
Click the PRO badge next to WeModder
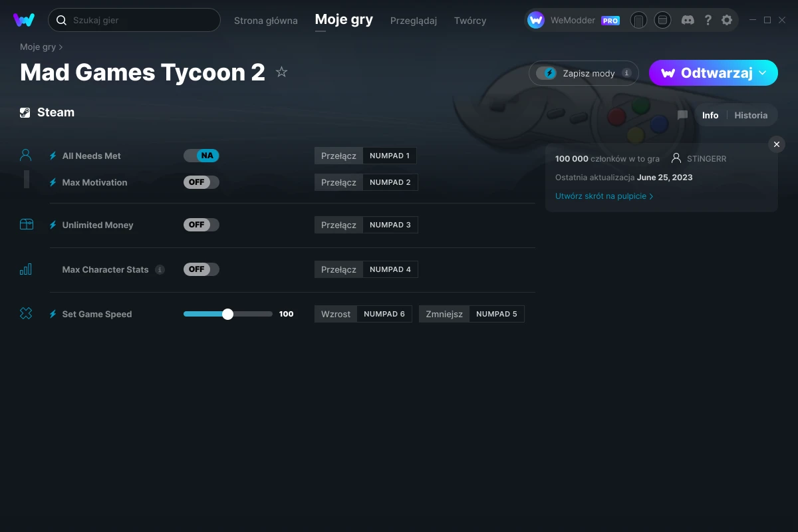tap(610, 21)
